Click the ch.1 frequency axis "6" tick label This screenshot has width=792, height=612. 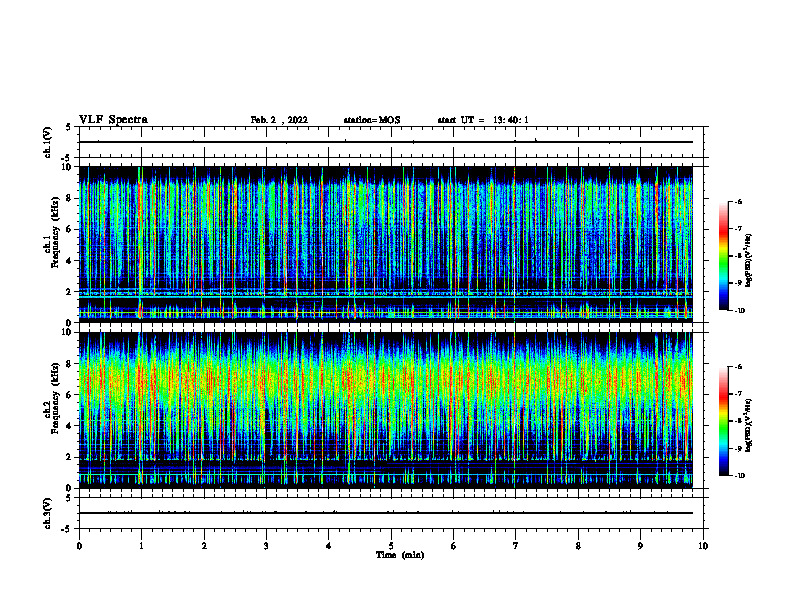[x=69, y=229]
